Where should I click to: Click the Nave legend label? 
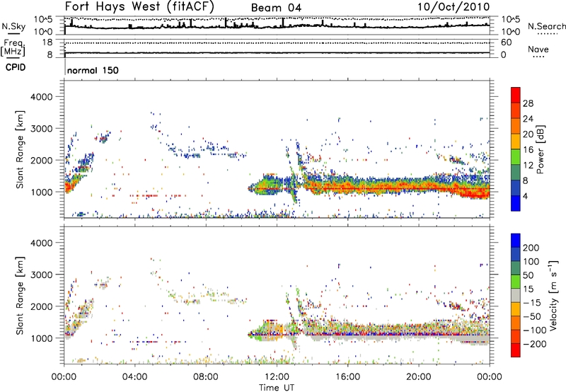pos(538,50)
